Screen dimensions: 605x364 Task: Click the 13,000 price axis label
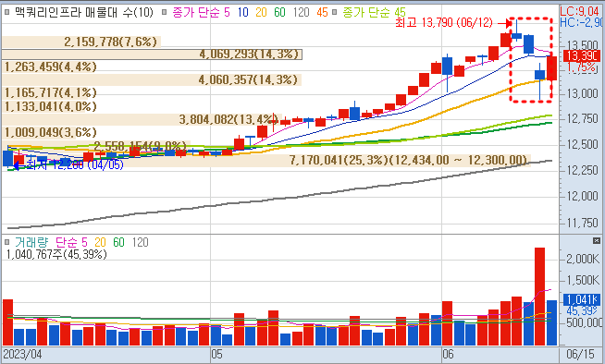pos(583,93)
